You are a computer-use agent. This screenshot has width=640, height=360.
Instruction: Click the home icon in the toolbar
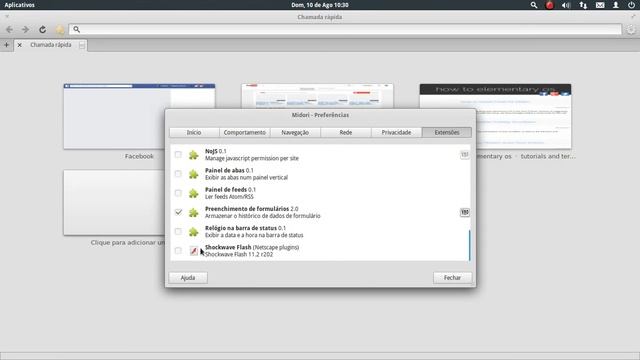60,29
